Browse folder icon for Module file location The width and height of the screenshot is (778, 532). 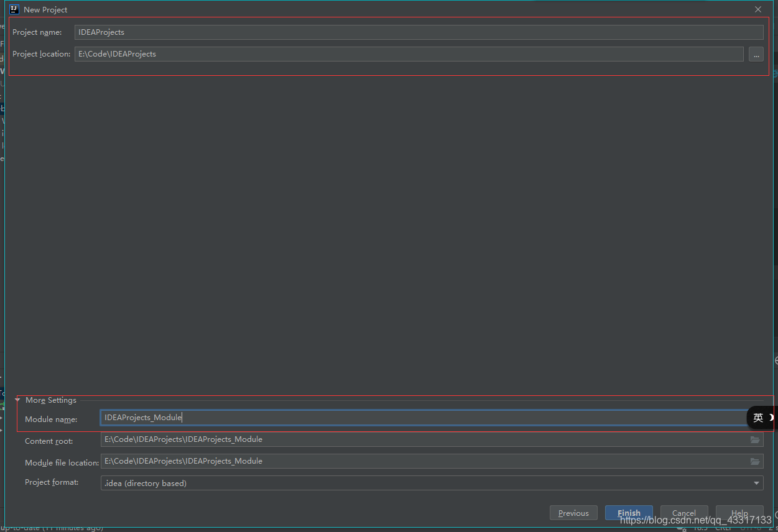coord(755,461)
